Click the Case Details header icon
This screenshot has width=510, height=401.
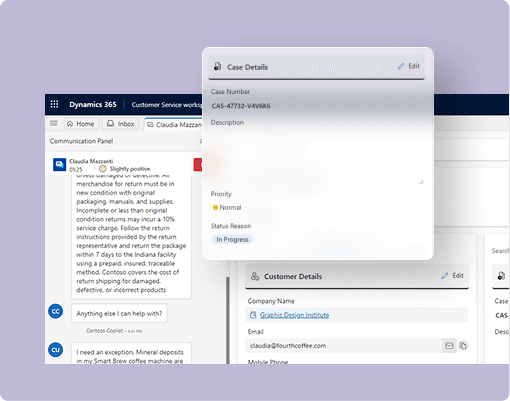(x=217, y=66)
